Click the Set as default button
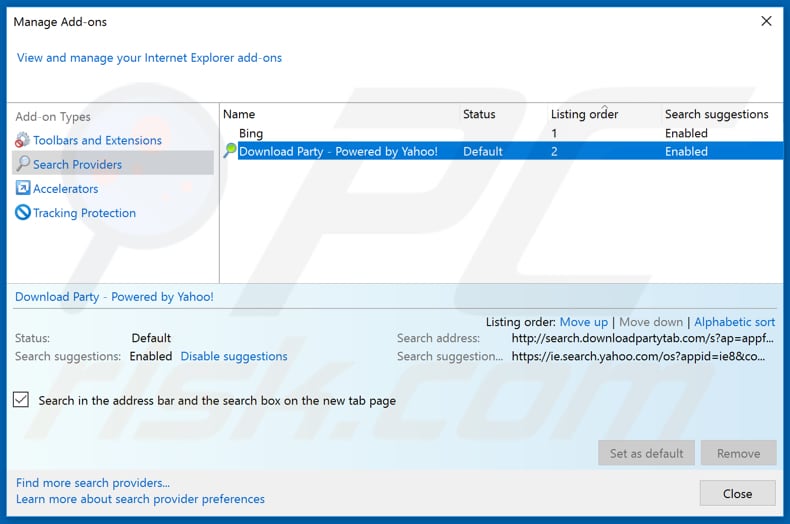The image size is (790, 524). click(x=646, y=453)
